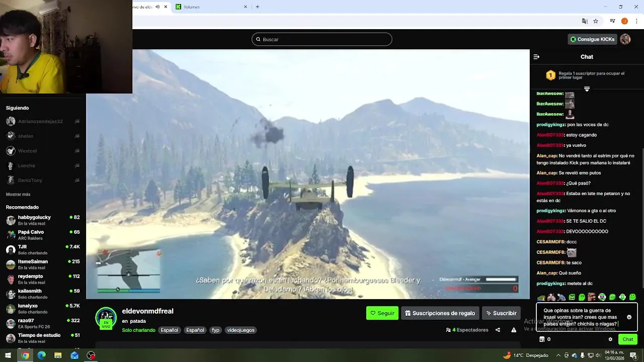Image resolution: width=644 pixels, height=362 pixels.
Task: Open recommended channel razo97
Action: tap(42, 323)
